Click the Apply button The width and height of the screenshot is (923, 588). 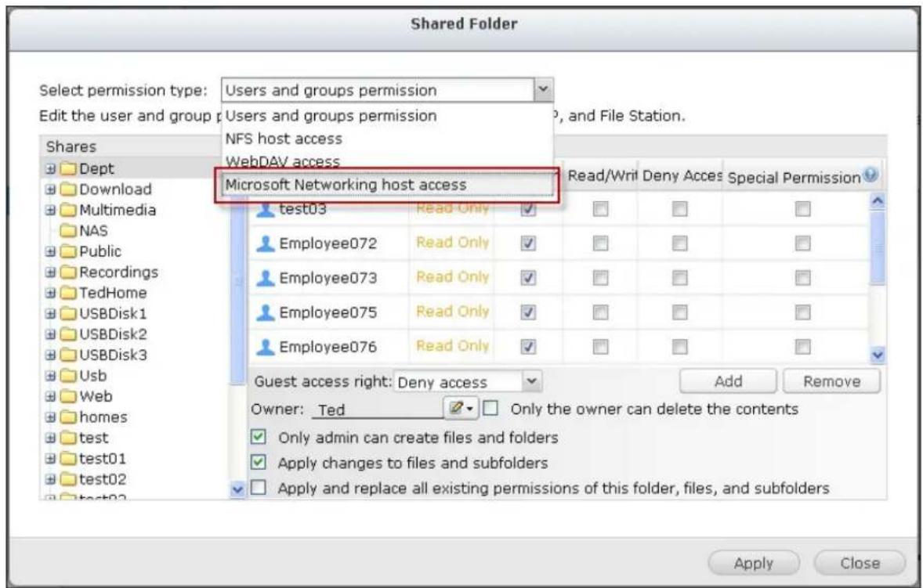click(x=754, y=563)
